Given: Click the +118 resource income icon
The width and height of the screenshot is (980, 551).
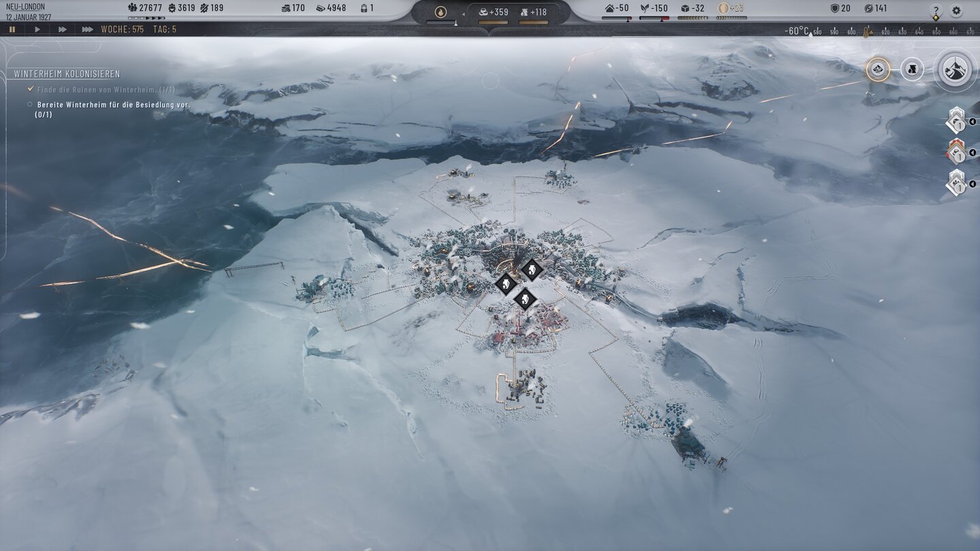Looking at the screenshot, I should [523, 12].
